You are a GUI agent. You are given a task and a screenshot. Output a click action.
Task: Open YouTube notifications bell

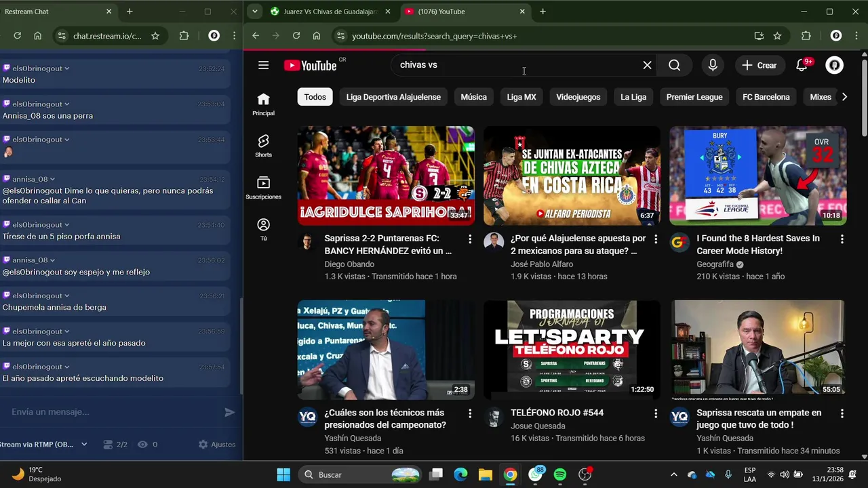pyautogui.click(x=802, y=65)
